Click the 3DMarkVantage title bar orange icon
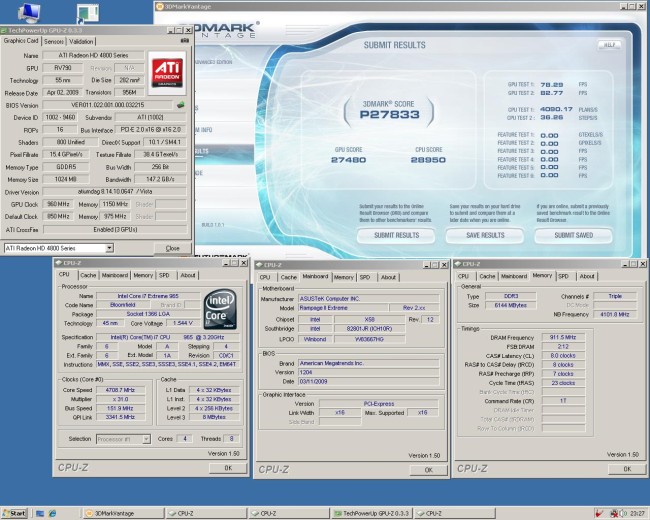The height and width of the screenshot is (520, 650). (x=160, y=7)
